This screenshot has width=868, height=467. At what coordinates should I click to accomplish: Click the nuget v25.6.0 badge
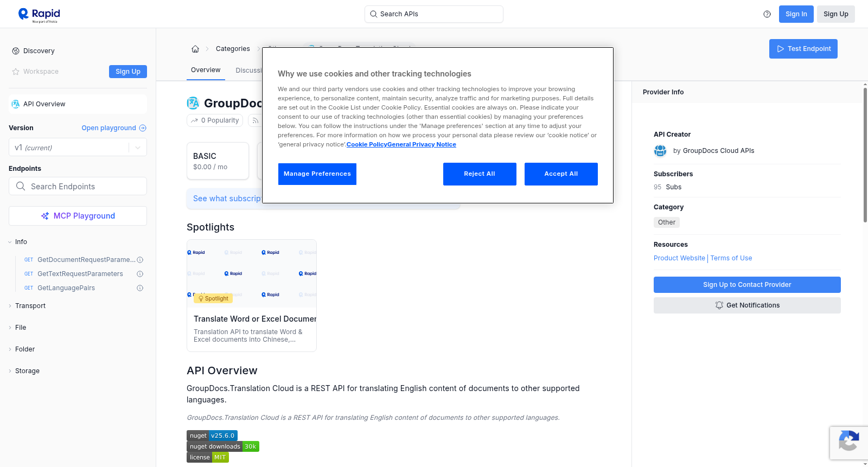(x=212, y=436)
